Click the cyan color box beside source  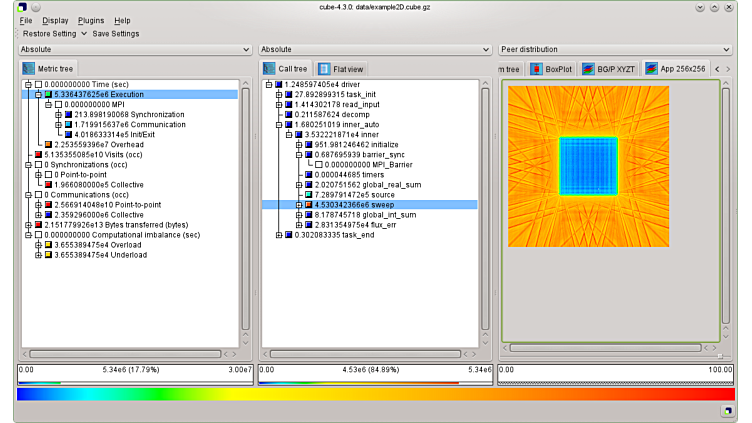click(308, 195)
